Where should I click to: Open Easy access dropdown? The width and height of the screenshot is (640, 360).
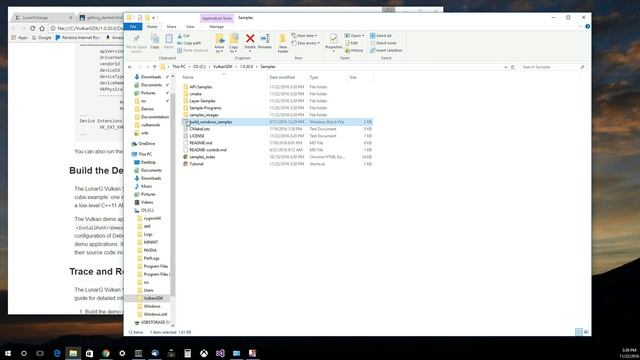click(x=305, y=43)
